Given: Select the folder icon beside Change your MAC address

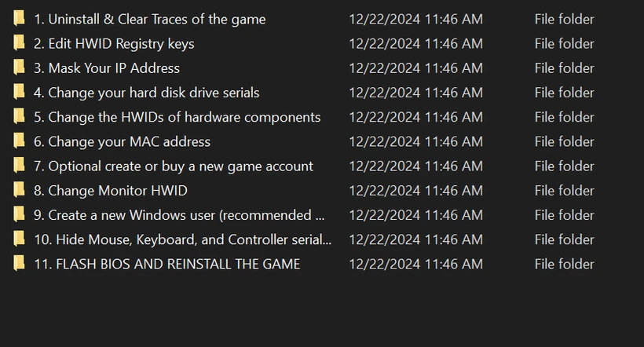Looking at the screenshot, I should click(x=19, y=141).
